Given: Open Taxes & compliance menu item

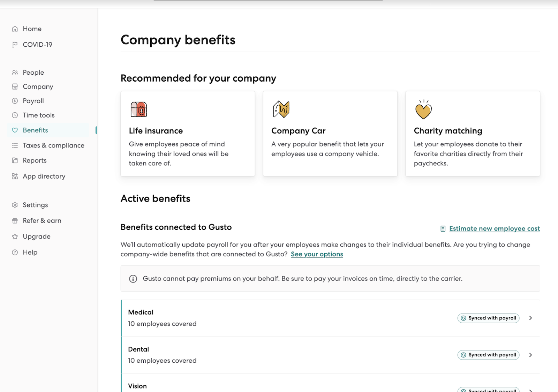Looking at the screenshot, I should [x=53, y=145].
